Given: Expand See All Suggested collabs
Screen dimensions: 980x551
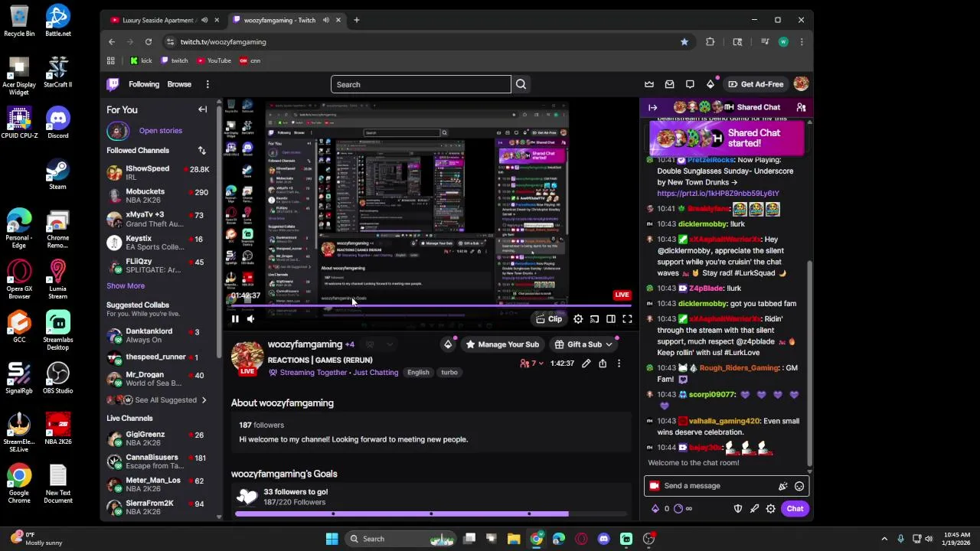Looking at the screenshot, I should tap(165, 400).
